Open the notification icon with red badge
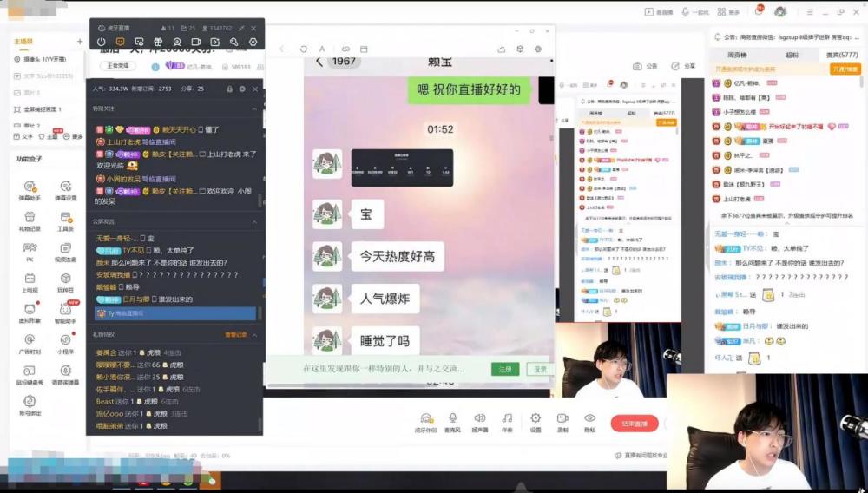 (x=759, y=11)
